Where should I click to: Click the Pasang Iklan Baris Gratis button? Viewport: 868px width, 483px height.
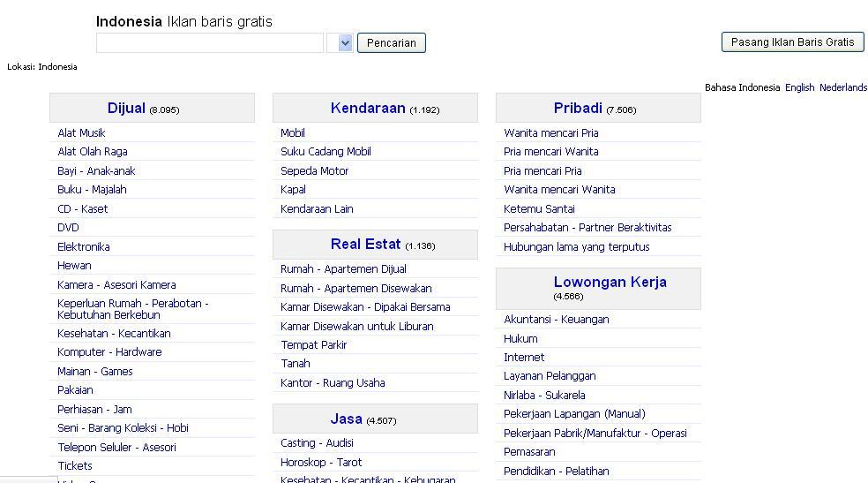pyautogui.click(x=792, y=42)
